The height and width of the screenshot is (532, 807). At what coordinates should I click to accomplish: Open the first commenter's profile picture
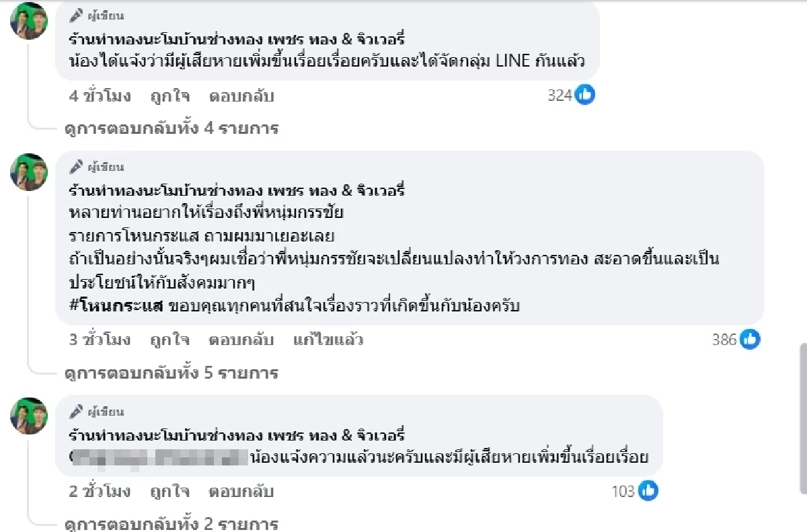pyautogui.click(x=29, y=21)
